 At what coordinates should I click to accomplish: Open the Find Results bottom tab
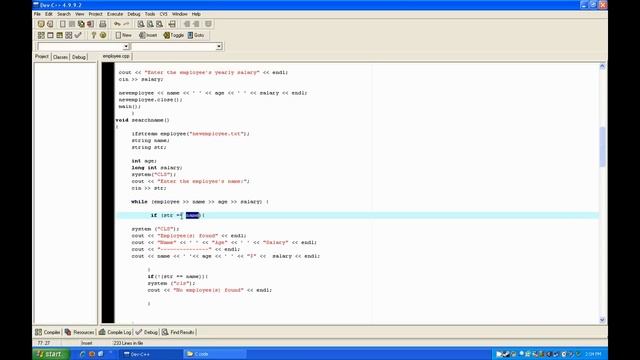(178, 332)
